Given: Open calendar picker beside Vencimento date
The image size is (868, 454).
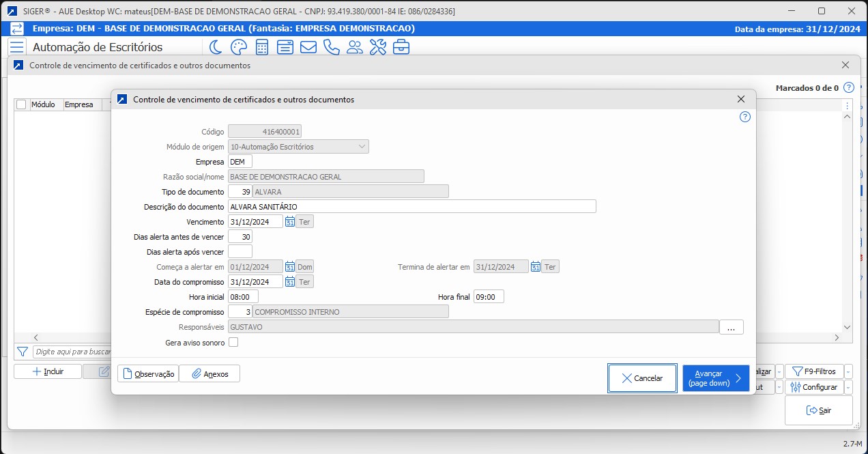Looking at the screenshot, I should tap(290, 222).
